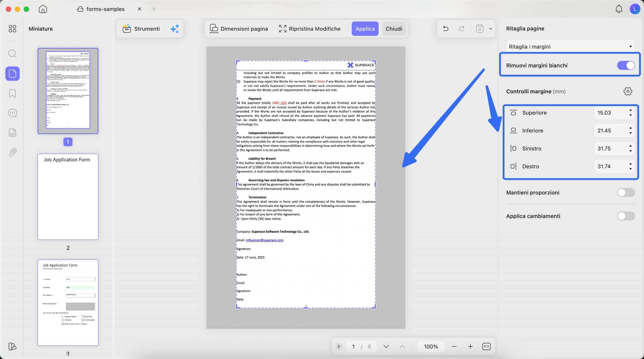644x359 pixels.
Task: Edit the Superiore margin field 15.03
Action: [x=611, y=113]
